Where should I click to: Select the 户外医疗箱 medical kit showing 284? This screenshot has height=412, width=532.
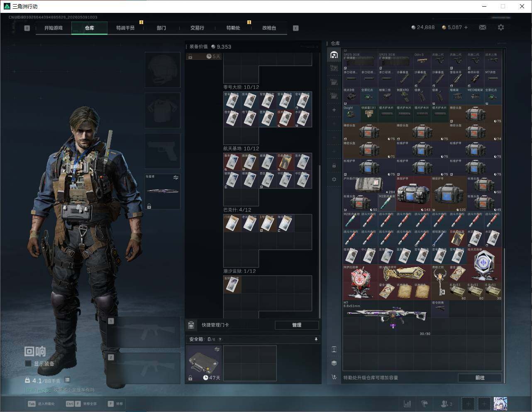[369, 185]
